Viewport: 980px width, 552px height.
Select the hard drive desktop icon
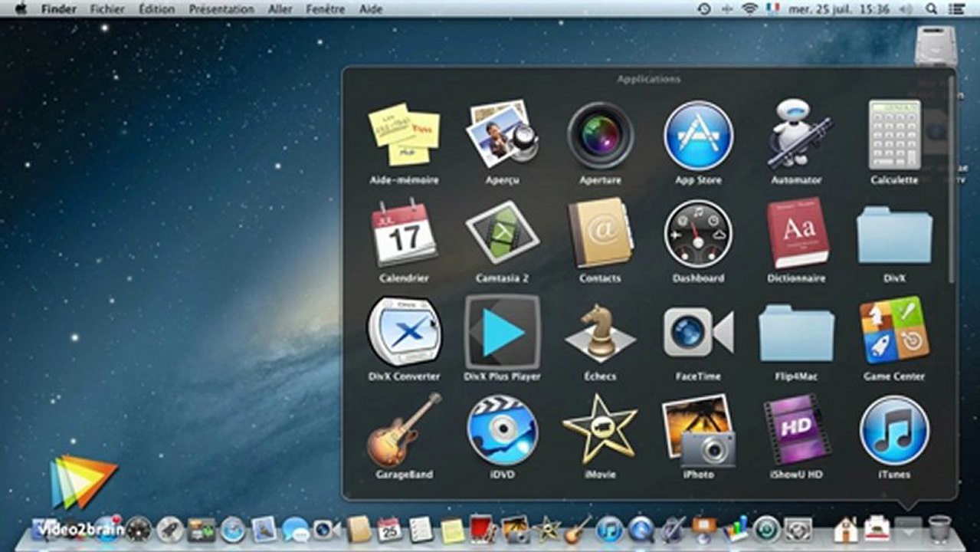coord(936,44)
